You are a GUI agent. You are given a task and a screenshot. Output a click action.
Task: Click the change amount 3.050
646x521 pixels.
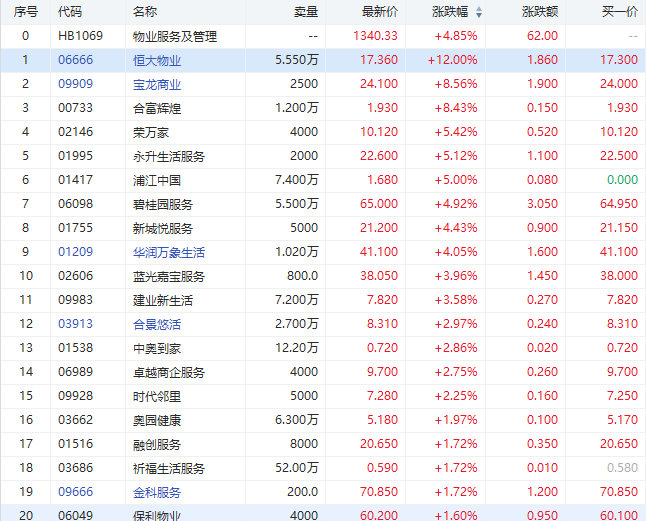(x=542, y=204)
